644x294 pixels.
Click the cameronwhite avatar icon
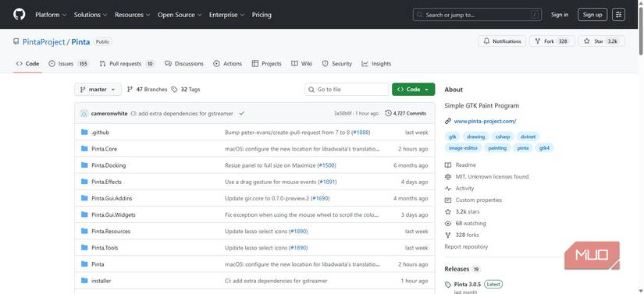tap(84, 113)
